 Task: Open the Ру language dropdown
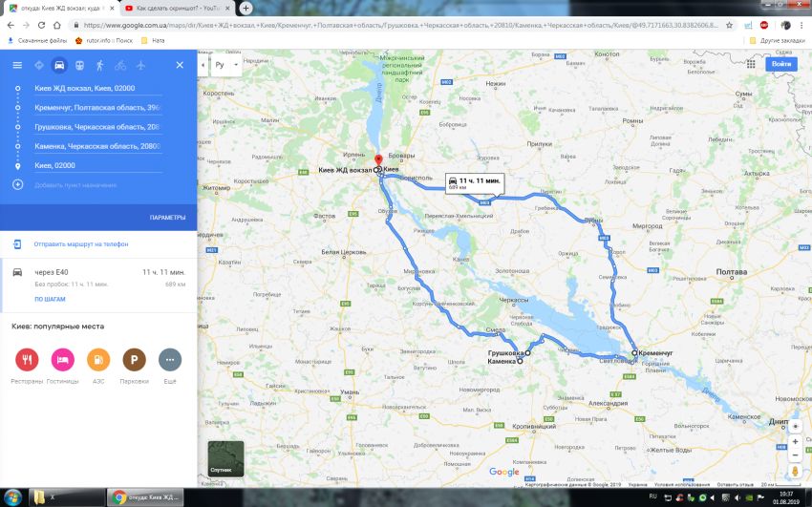click(x=226, y=65)
